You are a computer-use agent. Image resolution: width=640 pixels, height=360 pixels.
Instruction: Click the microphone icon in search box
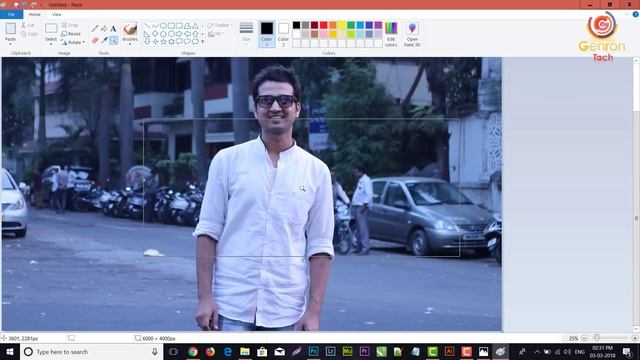(155, 351)
